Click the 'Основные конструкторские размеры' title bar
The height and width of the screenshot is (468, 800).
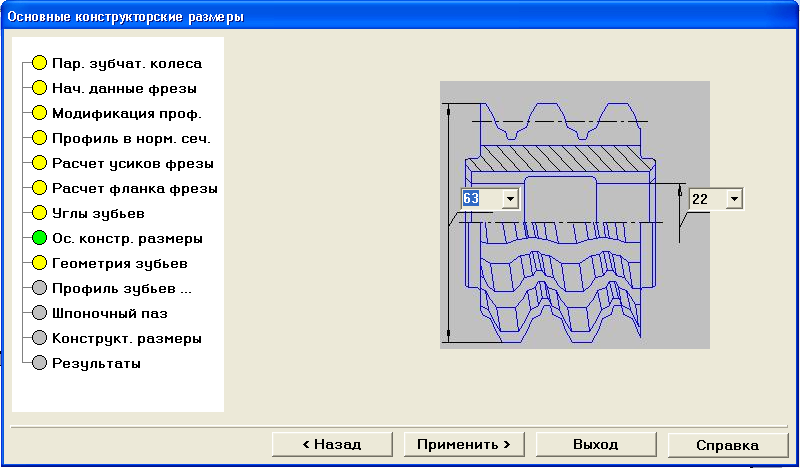(400, 17)
